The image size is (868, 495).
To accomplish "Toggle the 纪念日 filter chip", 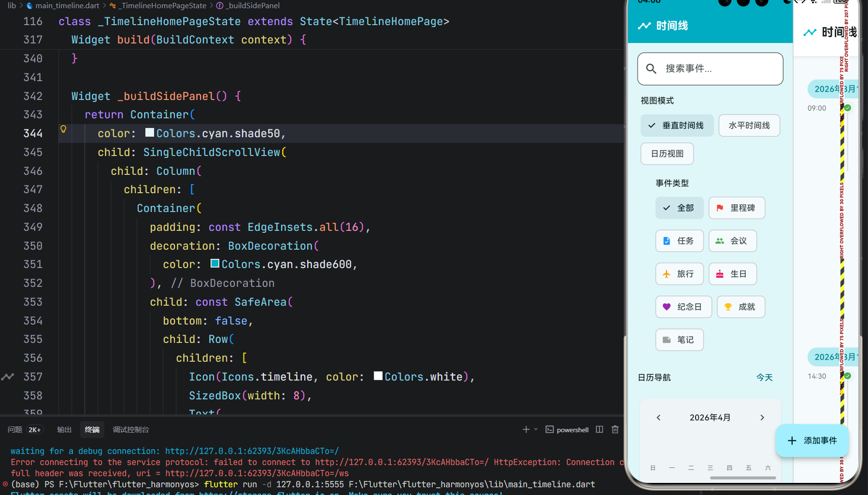I will pyautogui.click(x=683, y=307).
